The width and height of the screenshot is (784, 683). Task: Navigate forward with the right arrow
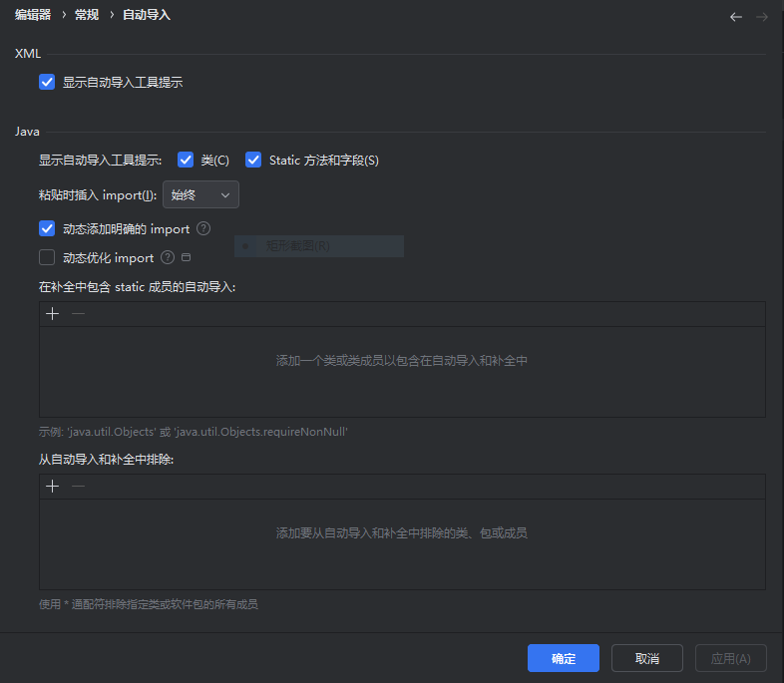761,17
